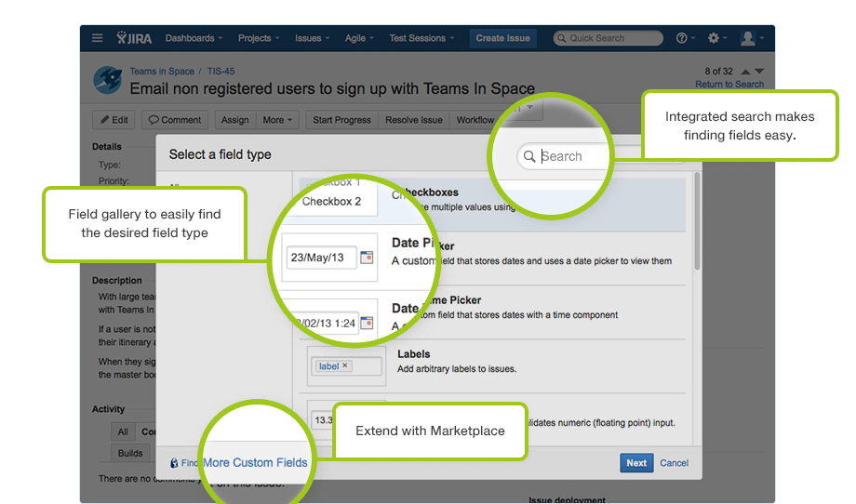
Task: Click the field type Search box
Action: (599, 156)
